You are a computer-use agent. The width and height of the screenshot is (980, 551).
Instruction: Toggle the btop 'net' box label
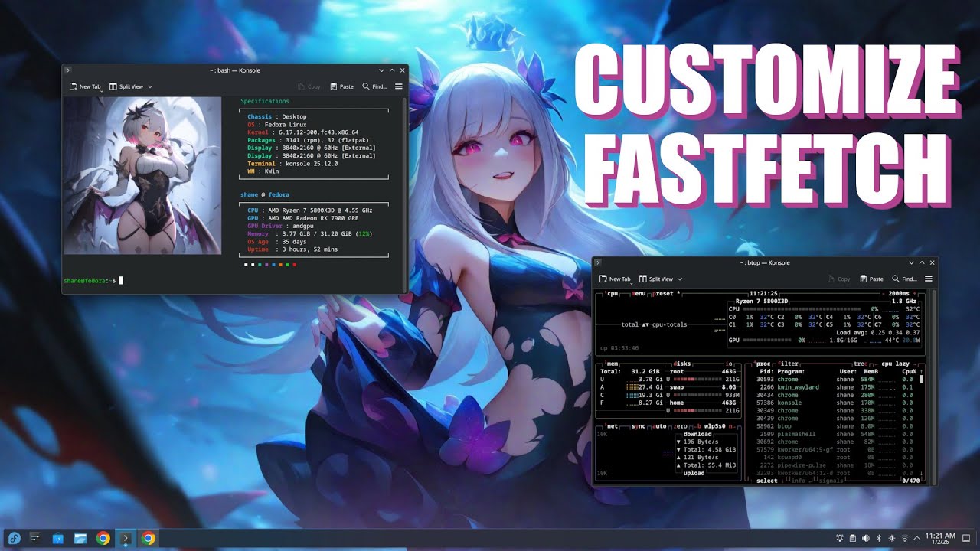coord(612,426)
